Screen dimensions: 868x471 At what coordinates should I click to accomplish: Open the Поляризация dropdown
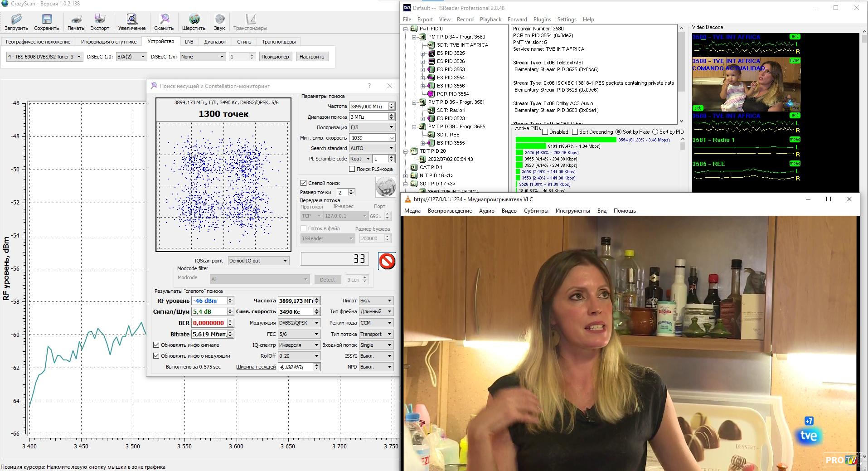tap(372, 127)
